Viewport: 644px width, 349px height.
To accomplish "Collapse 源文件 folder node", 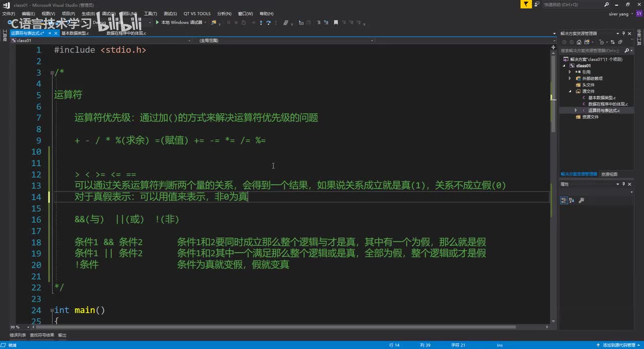I will (571, 92).
